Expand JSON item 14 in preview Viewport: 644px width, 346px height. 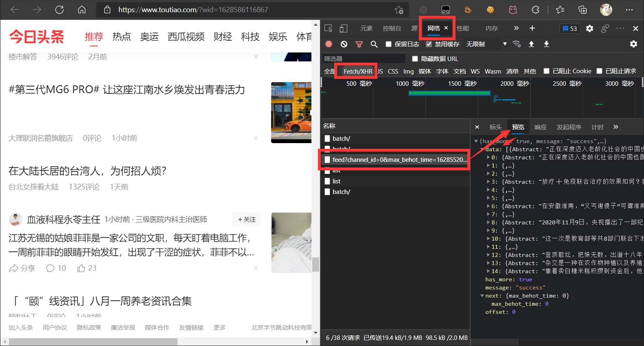488,271
